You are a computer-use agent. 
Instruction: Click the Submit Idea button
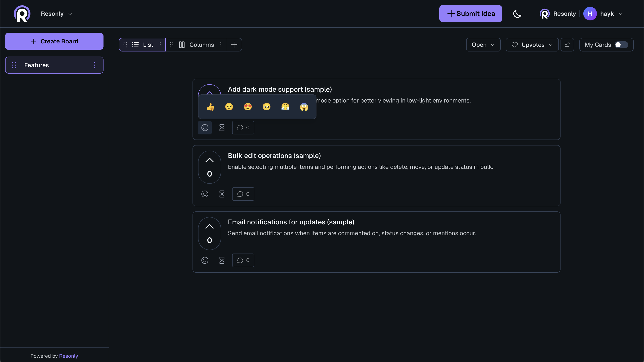tap(470, 13)
